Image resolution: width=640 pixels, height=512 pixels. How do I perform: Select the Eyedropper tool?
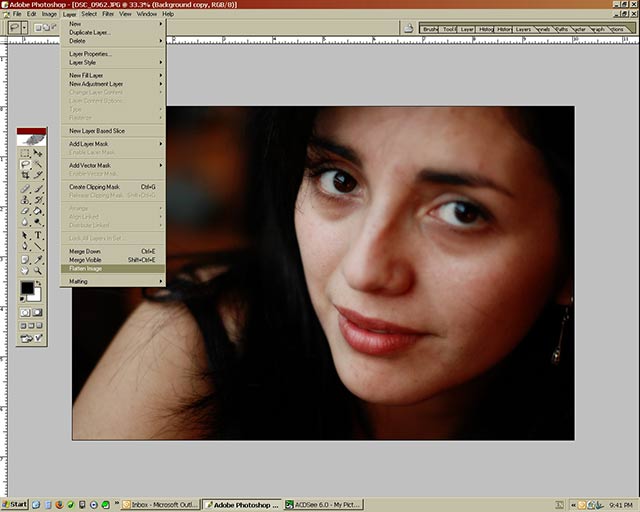tap(38, 260)
